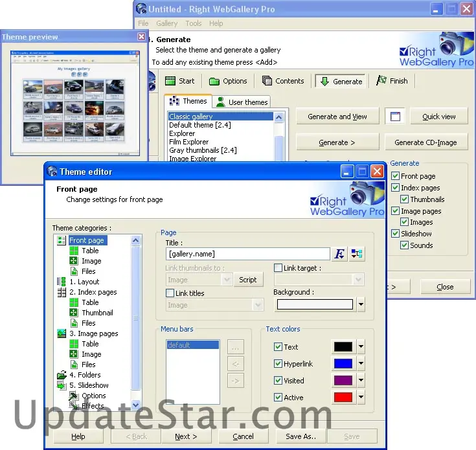Open the Link titles Image combo box
476x450 pixels.
[x=214, y=305]
